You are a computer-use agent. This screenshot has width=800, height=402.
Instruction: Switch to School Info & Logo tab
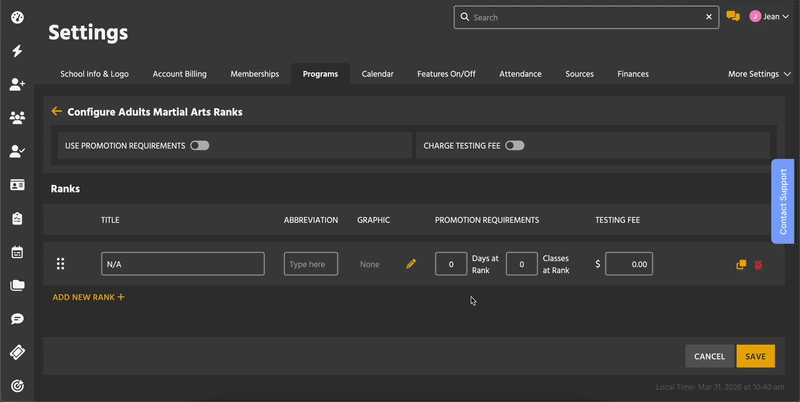94,74
